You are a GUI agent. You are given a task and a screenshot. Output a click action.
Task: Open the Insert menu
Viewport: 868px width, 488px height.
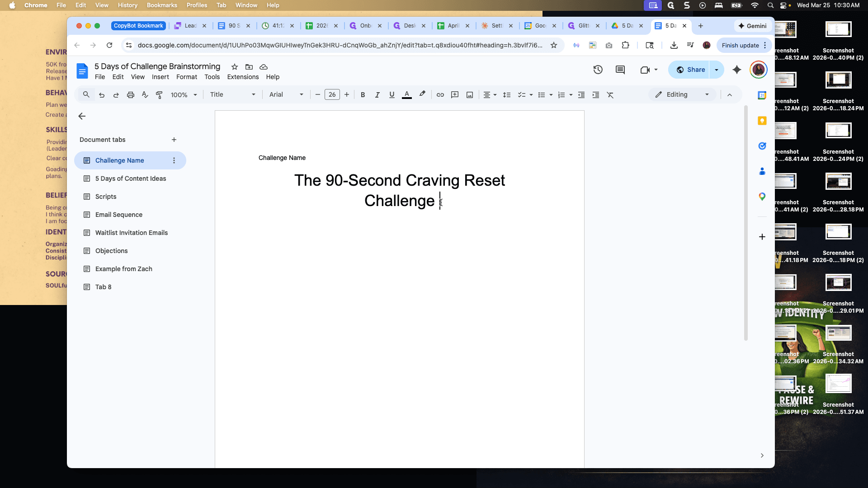[x=160, y=77]
